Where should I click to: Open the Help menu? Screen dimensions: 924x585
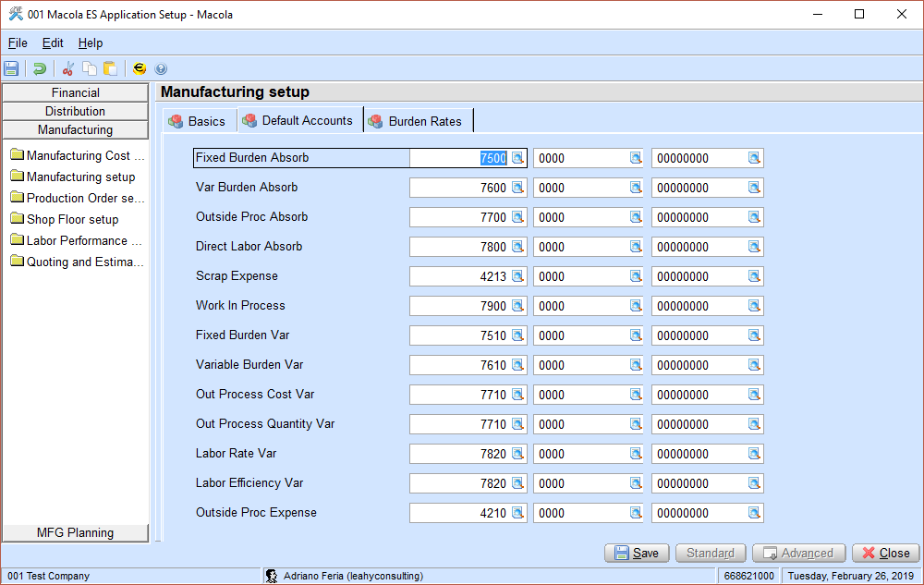pyautogui.click(x=91, y=43)
